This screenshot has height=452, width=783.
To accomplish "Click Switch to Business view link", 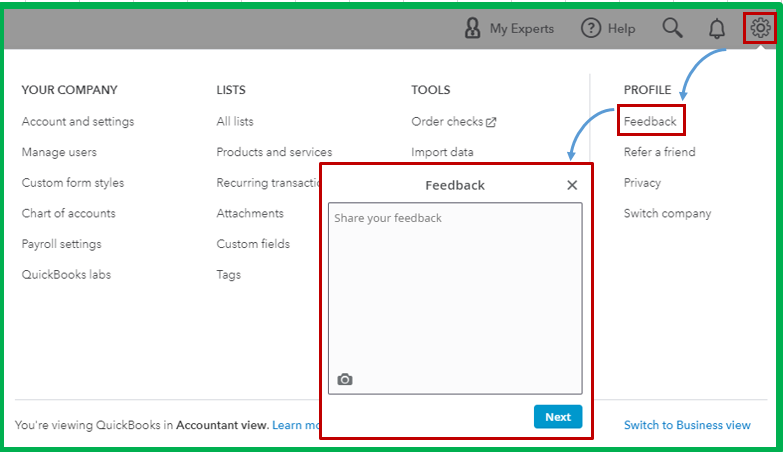I will point(687,425).
